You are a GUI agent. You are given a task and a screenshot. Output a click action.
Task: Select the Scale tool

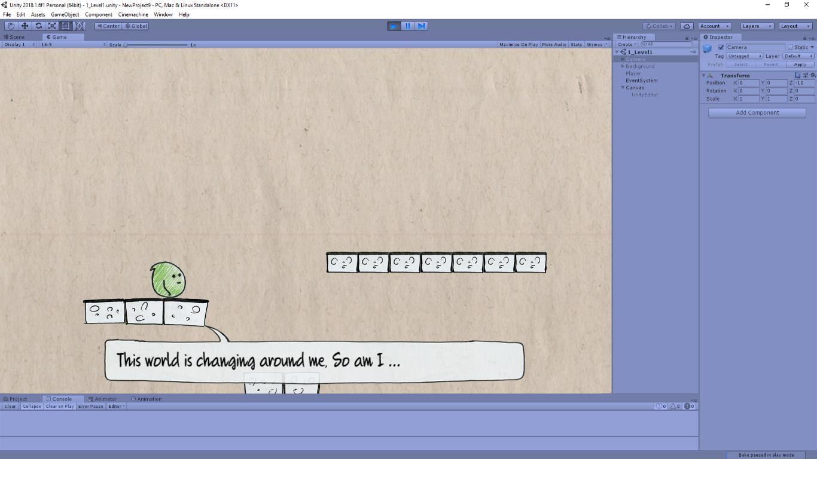coord(52,26)
